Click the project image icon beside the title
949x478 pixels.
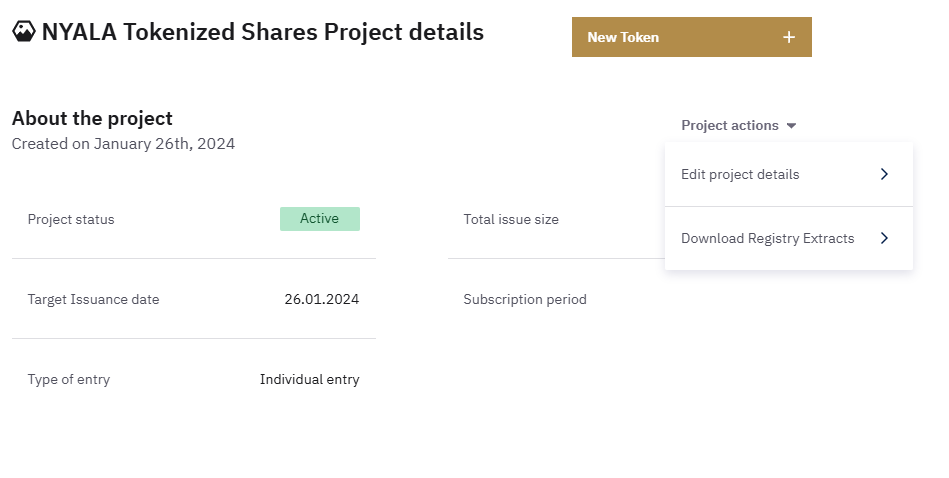coord(24,32)
